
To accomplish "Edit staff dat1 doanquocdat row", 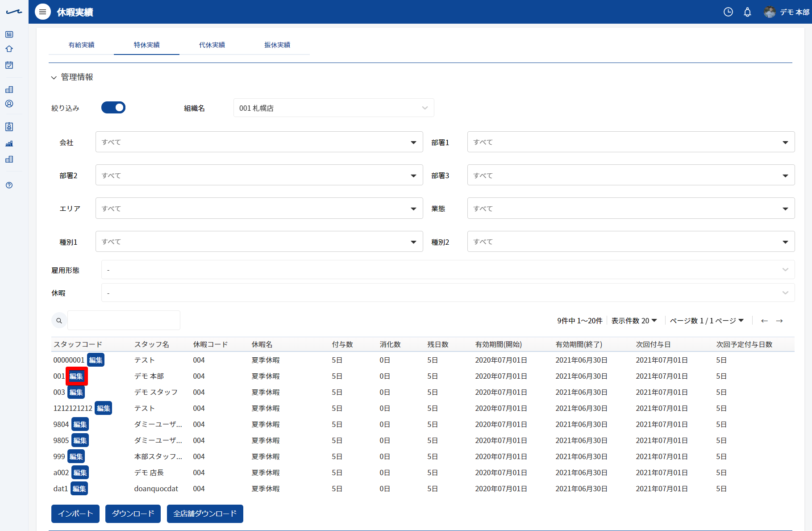I will point(79,489).
